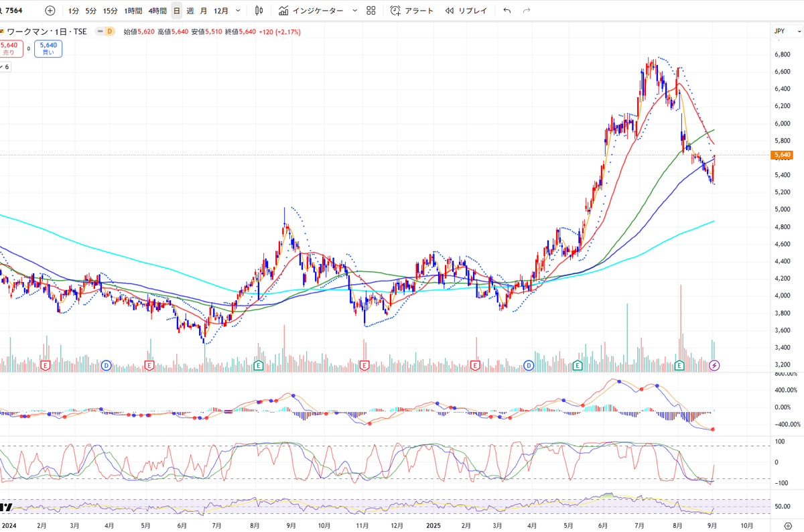Screen dimensions: 804x532
Task: Select the 12月 interval
Action: [220, 11]
